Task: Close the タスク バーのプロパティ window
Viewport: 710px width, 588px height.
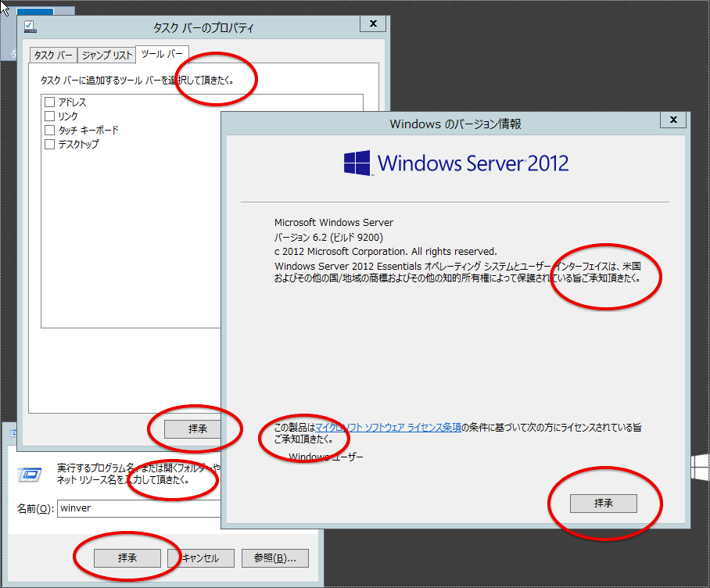Action: coord(373,23)
